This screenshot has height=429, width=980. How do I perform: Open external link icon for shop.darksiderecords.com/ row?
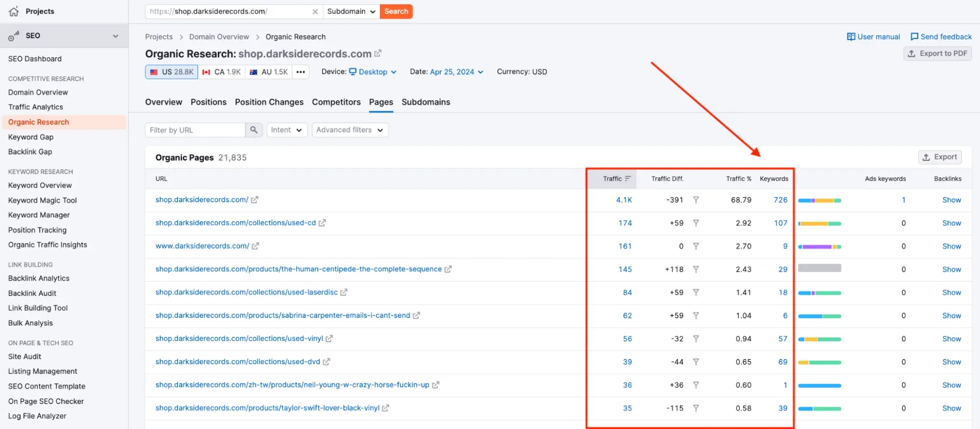254,200
